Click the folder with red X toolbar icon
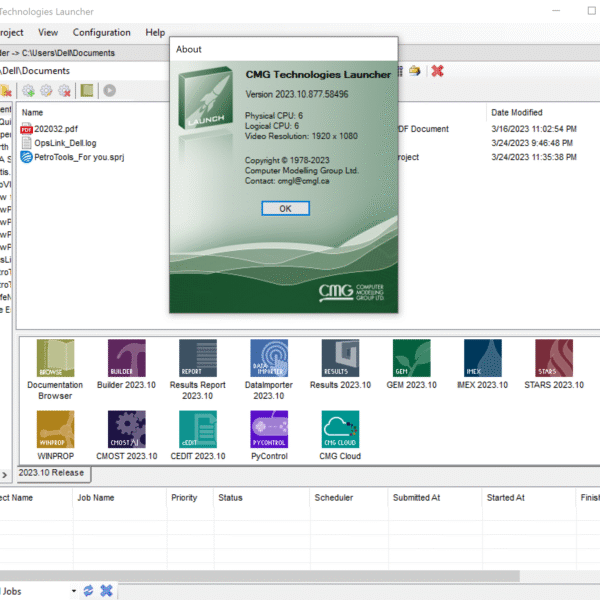600x600 pixels. pos(5,91)
